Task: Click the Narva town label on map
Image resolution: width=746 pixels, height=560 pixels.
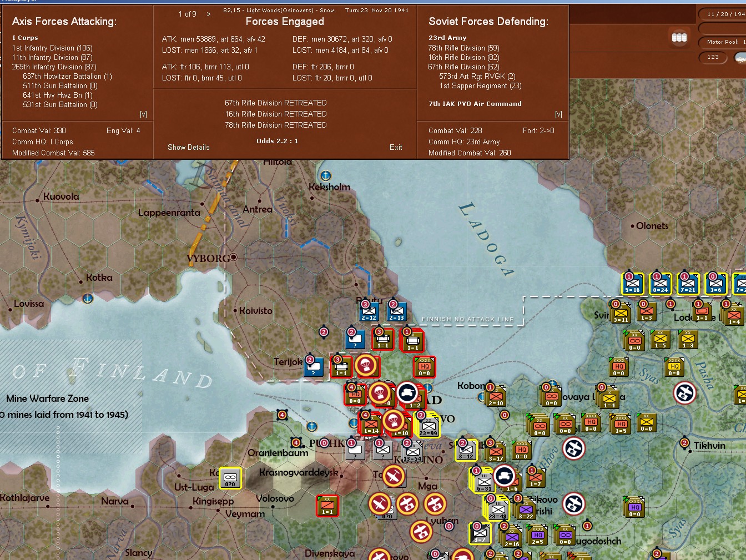Action: 115,502
